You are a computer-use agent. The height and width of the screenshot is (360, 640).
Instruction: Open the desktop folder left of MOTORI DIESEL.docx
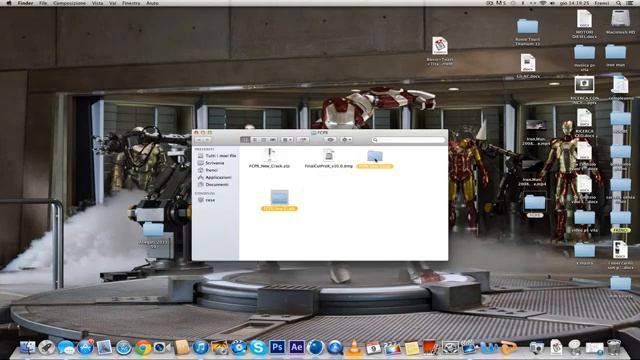(527, 31)
